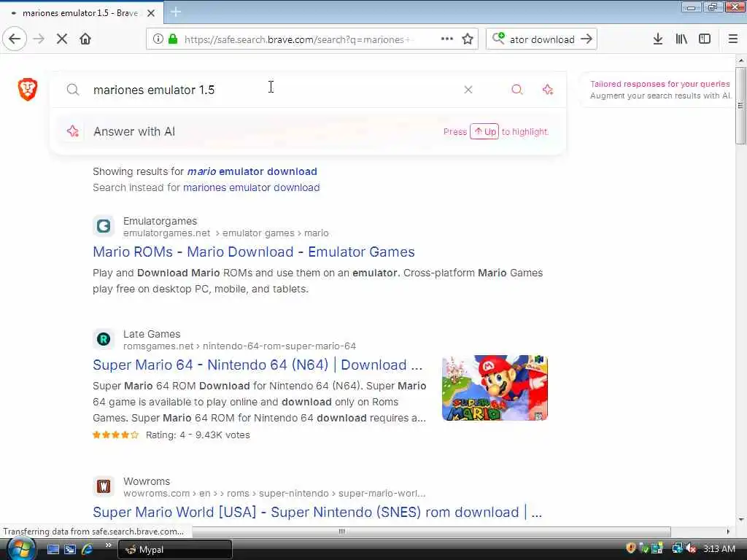Viewport: 747px width, 560px height.
Task: Toggle the browser sidebar view
Action: (x=705, y=39)
